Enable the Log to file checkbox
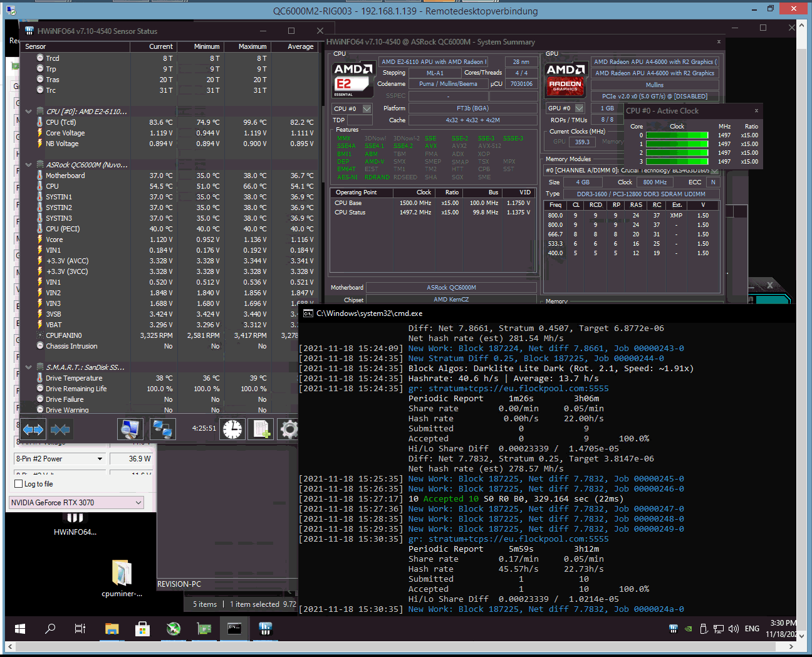This screenshot has height=657, width=812. click(18, 484)
